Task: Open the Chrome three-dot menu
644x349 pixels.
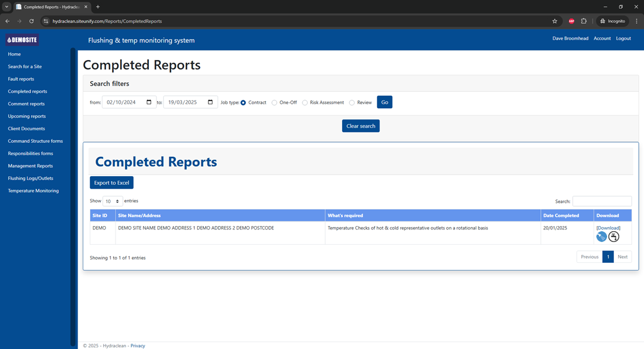Action: click(637, 22)
